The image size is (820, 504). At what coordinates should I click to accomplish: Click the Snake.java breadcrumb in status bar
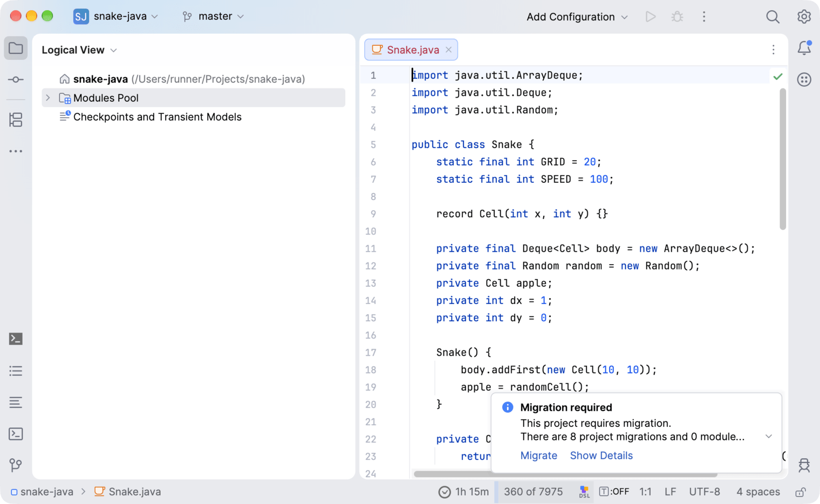click(x=128, y=492)
